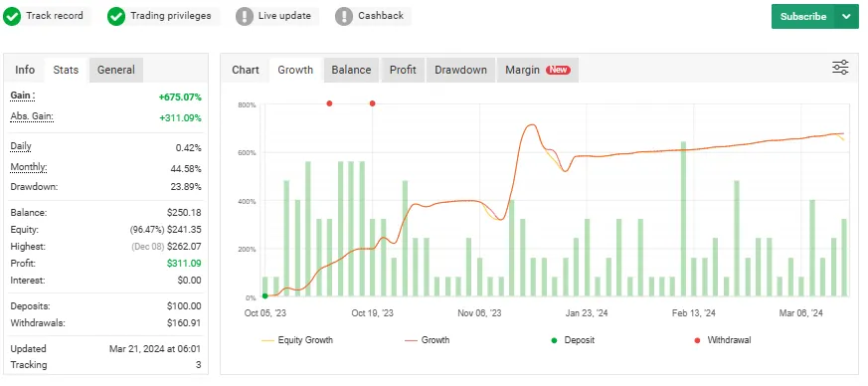
Task: Toggle Growth series in legend
Action: point(428,340)
